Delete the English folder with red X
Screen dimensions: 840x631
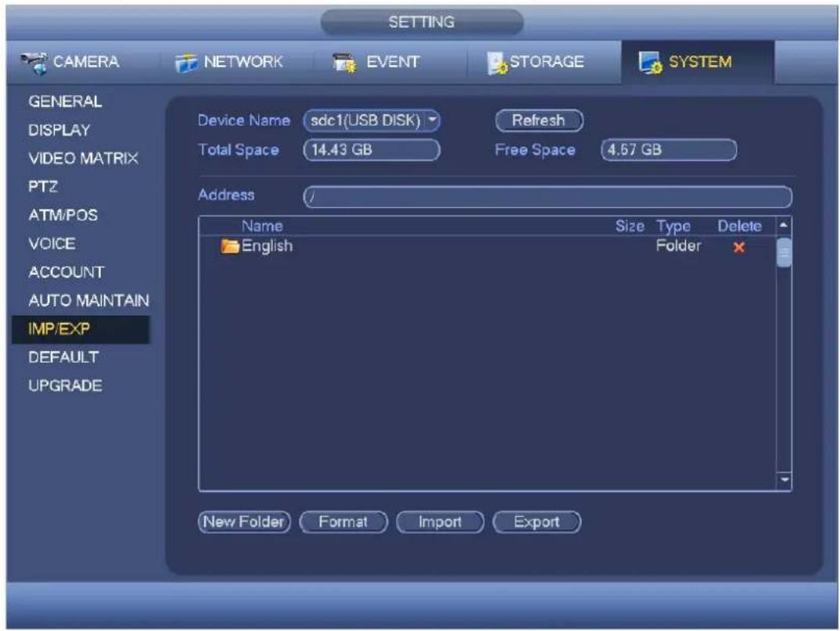tap(739, 247)
